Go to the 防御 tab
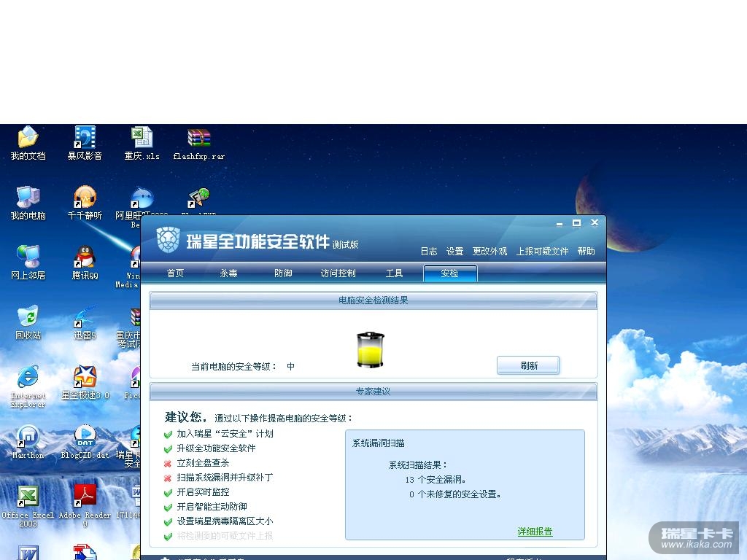Image resolution: width=747 pixels, height=560 pixels. [283, 273]
